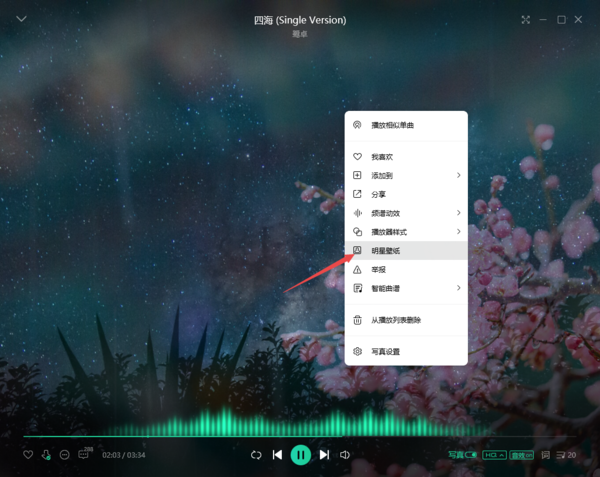Select 从播放列表删除 menu entry
The width and height of the screenshot is (600, 477).
[x=406, y=320]
